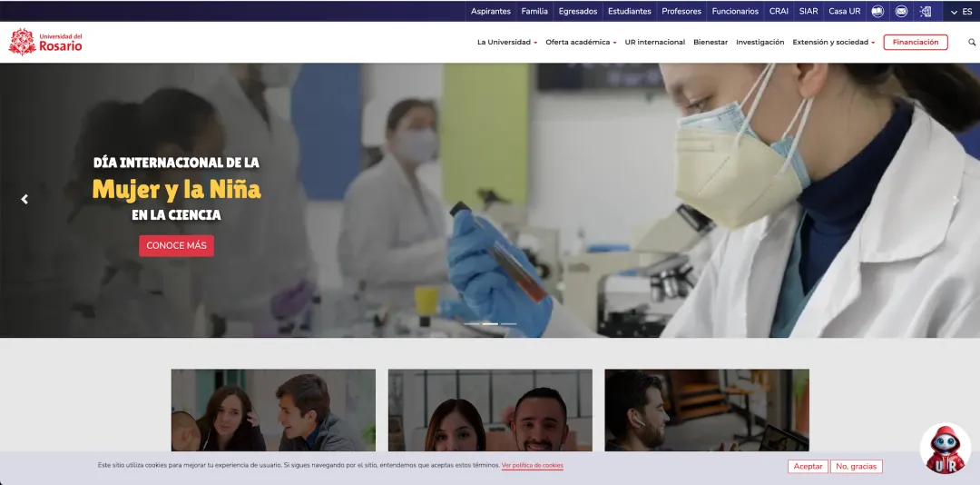Advance carousel with right arrow

point(955,199)
